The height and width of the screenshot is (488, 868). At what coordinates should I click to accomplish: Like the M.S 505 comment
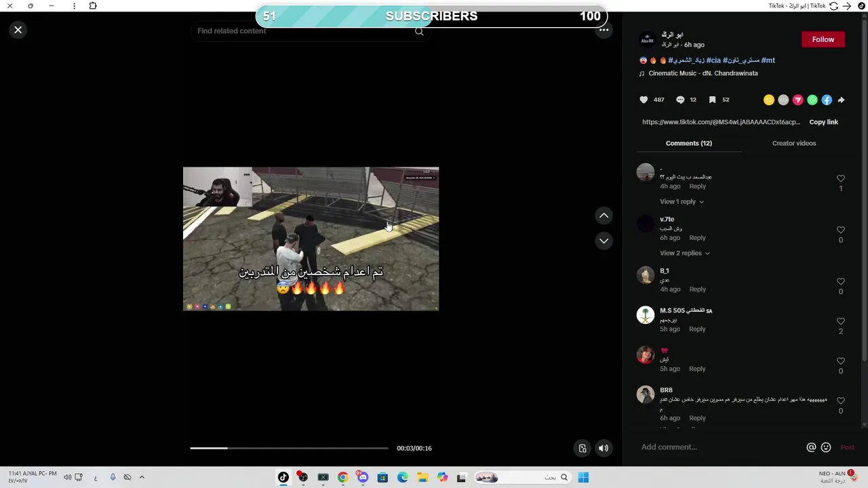click(841, 321)
